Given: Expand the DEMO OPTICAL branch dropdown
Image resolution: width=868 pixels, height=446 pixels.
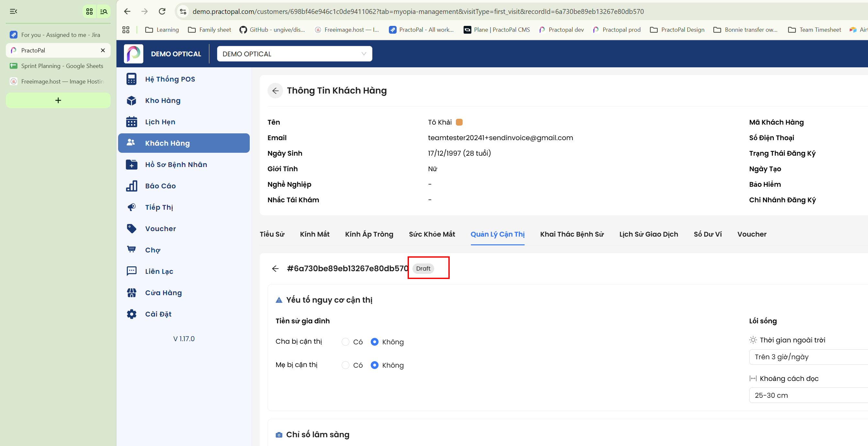Looking at the screenshot, I should tap(294, 54).
